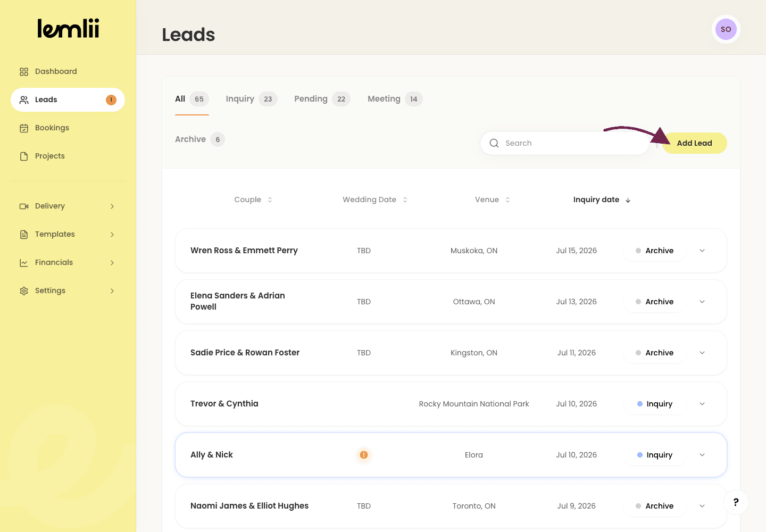Click the lemlii logo
The height and width of the screenshot is (532, 766).
click(68, 29)
